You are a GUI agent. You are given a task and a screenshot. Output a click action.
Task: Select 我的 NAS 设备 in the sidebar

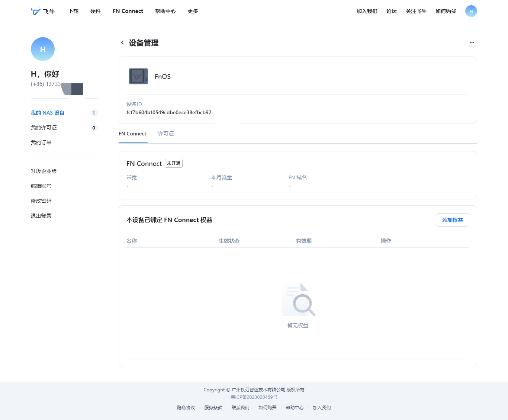point(48,113)
